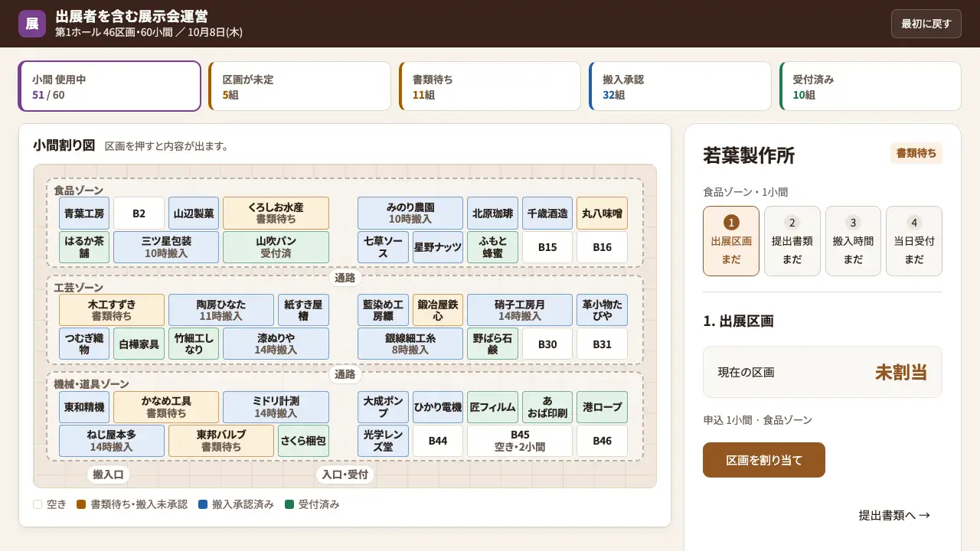Select empty booth B2
The width and height of the screenshot is (980, 551).
[139, 214]
